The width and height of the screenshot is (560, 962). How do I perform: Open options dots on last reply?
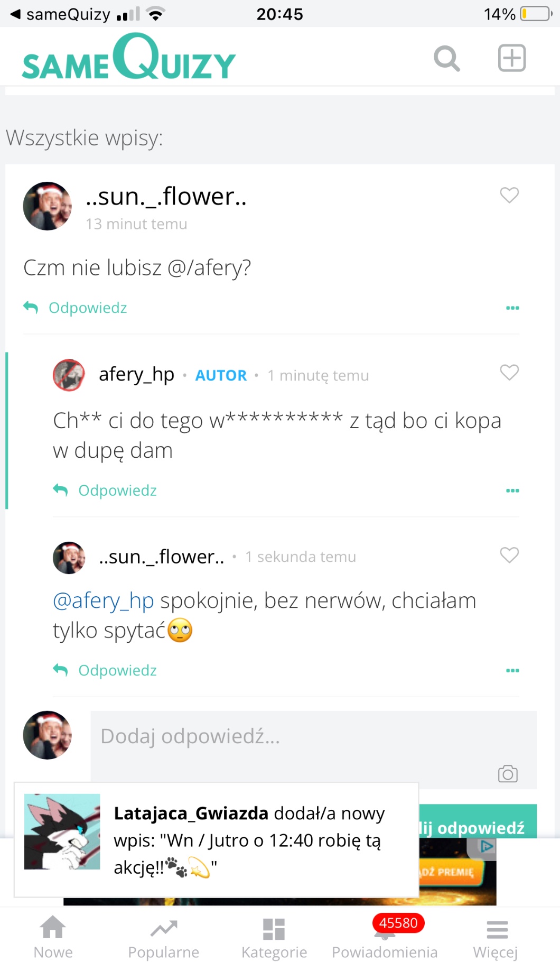coord(512,670)
